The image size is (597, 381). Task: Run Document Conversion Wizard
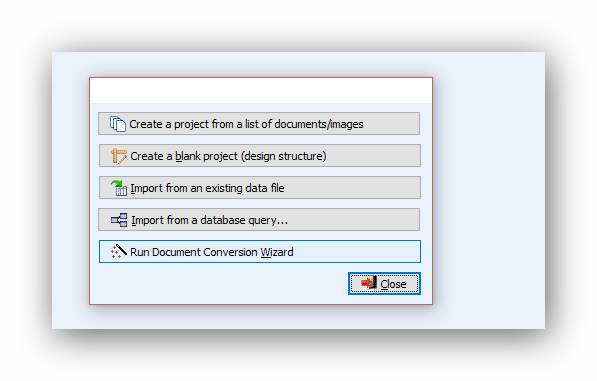(x=260, y=252)
